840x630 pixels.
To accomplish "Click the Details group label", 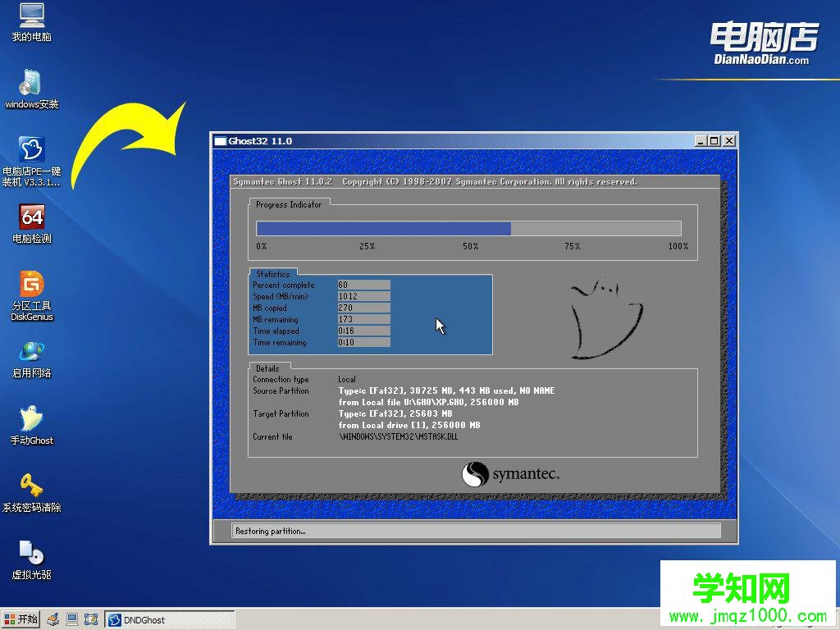I will coord(267,368).
